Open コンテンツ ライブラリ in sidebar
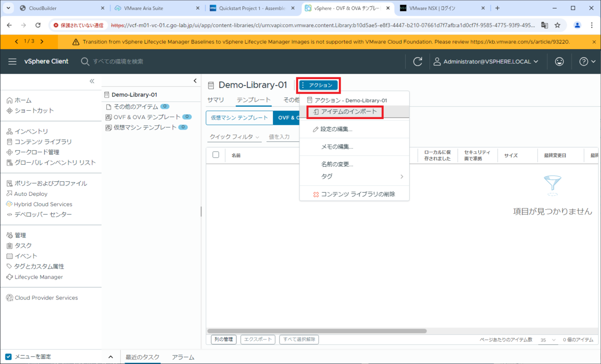 39,142
